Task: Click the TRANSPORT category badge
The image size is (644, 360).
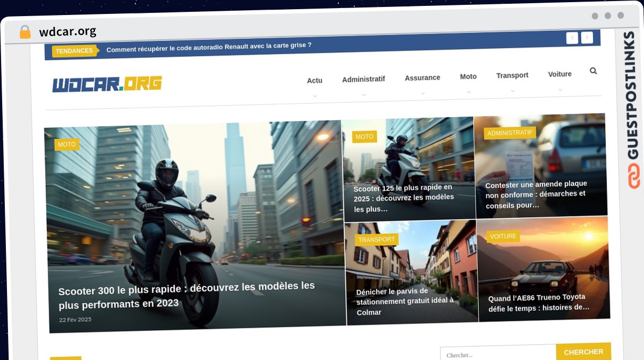Action: pos(376,240)
